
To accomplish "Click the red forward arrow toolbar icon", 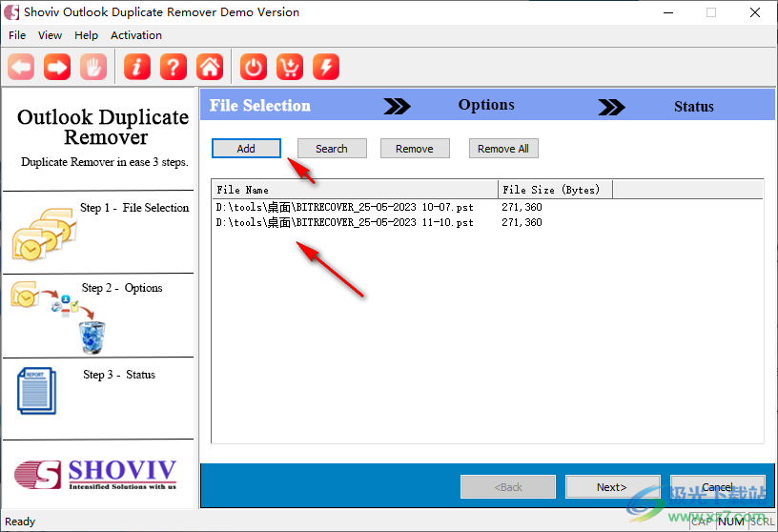I will click(x=57, y=67).
